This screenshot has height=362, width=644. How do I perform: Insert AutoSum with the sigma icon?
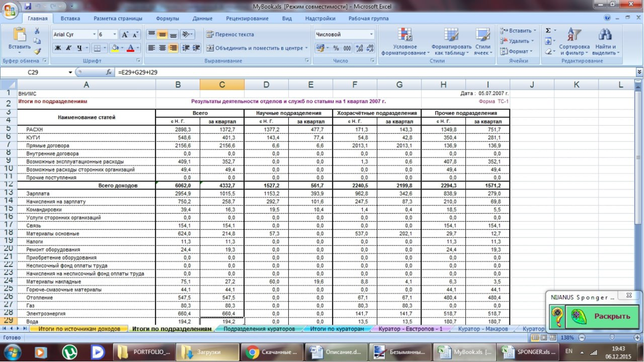pyautogui.click(x=548, y=31)
